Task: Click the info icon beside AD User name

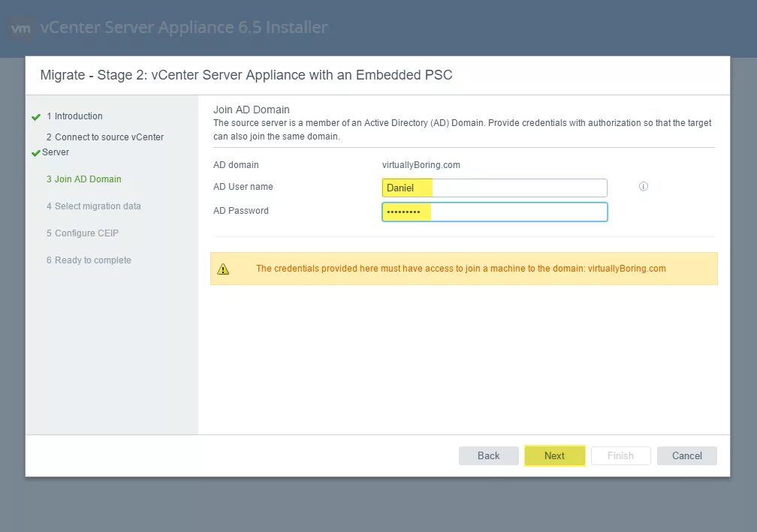Action: click(644, 187)
